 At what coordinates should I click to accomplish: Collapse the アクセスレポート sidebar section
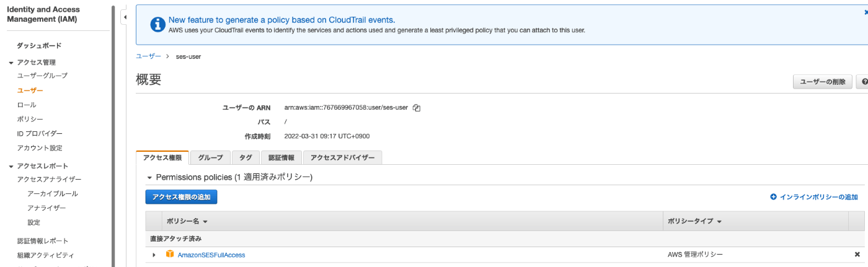tap(11, 167)
